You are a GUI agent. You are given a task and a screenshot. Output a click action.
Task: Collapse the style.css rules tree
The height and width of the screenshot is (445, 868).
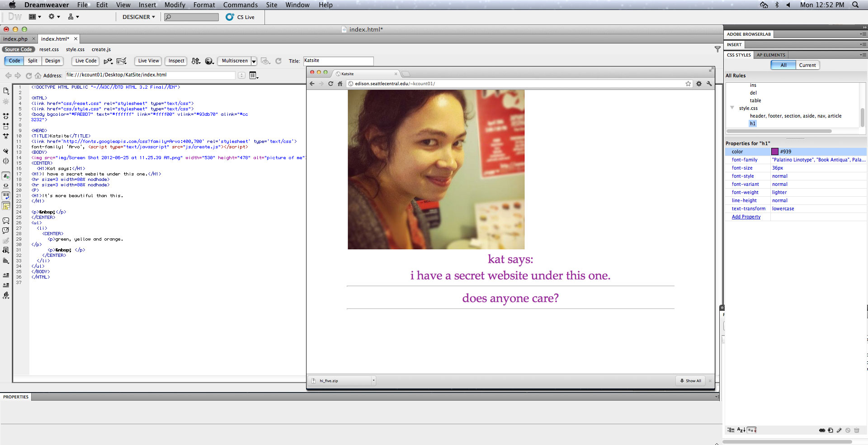[x=732, y=108]
